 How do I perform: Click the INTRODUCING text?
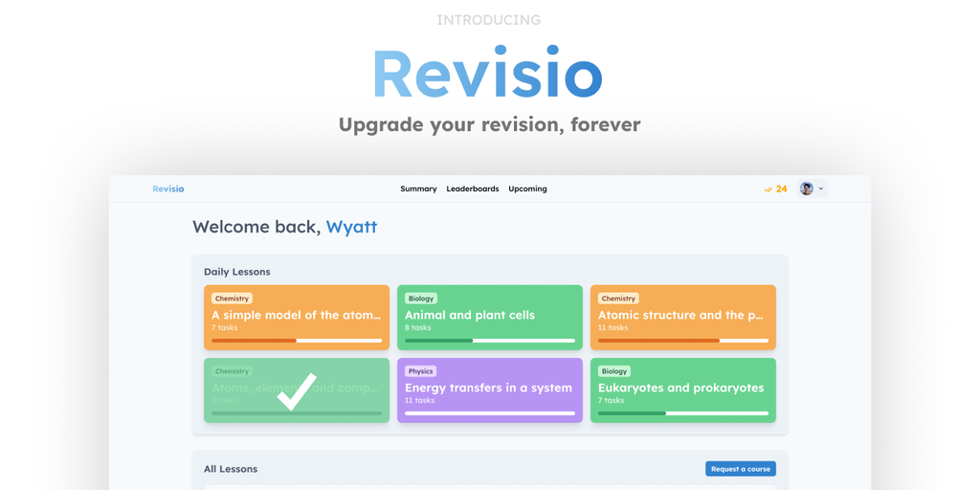click(x=489, y=20)
